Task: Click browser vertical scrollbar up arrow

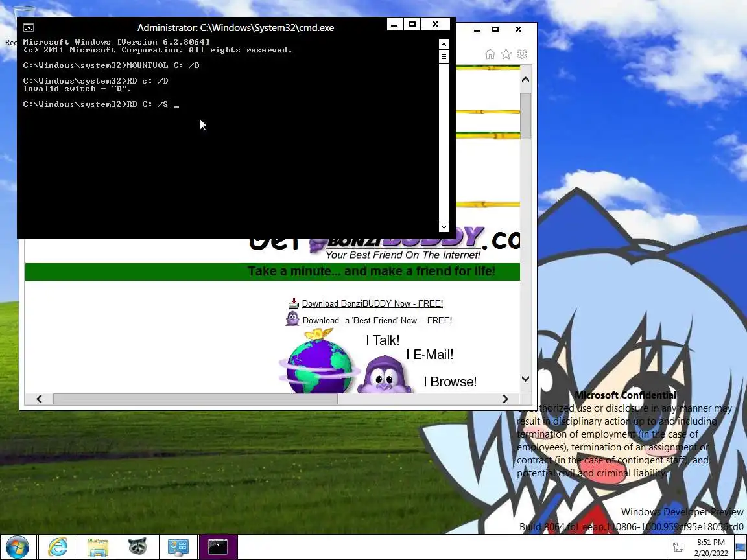Action: click(525, 80)
